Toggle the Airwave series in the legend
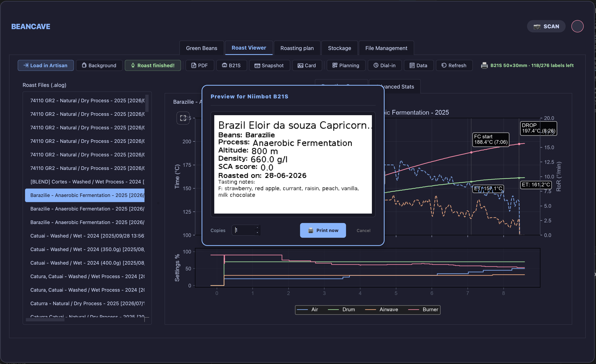This screenshot has height=364, width=596. click(382, 310)
